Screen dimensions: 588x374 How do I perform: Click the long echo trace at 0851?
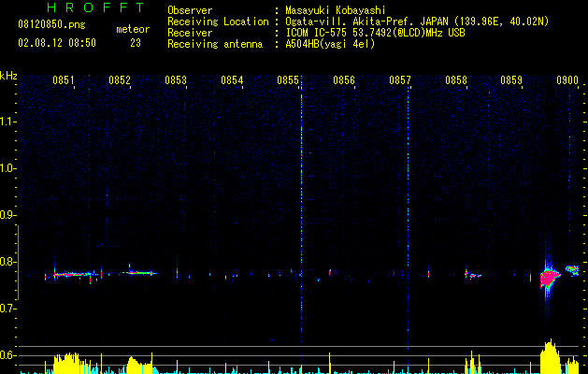click(73, 274)
